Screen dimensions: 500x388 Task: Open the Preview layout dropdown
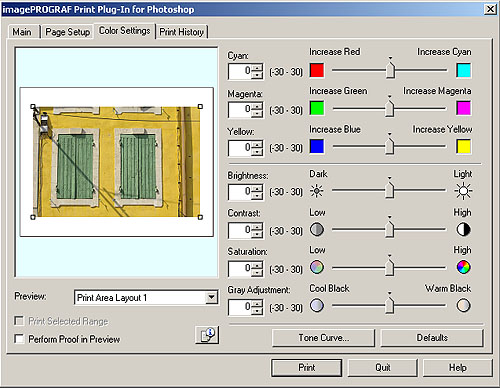pos(211,297)
